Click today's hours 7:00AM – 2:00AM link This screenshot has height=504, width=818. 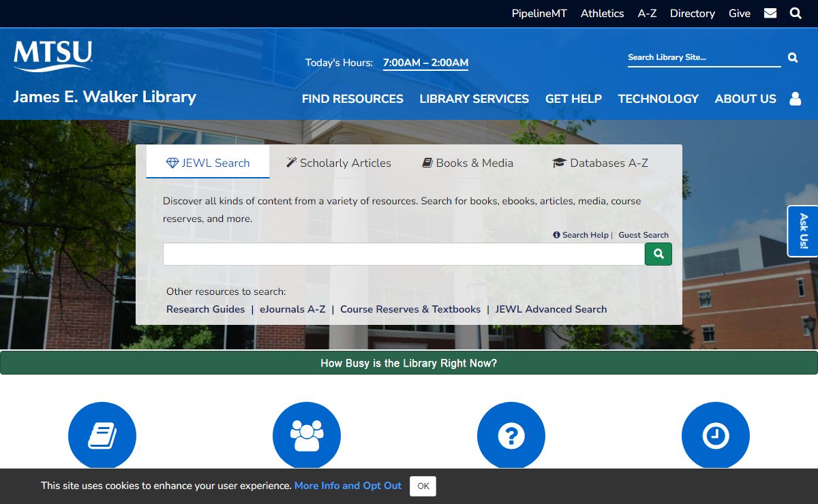click(425, 63)
